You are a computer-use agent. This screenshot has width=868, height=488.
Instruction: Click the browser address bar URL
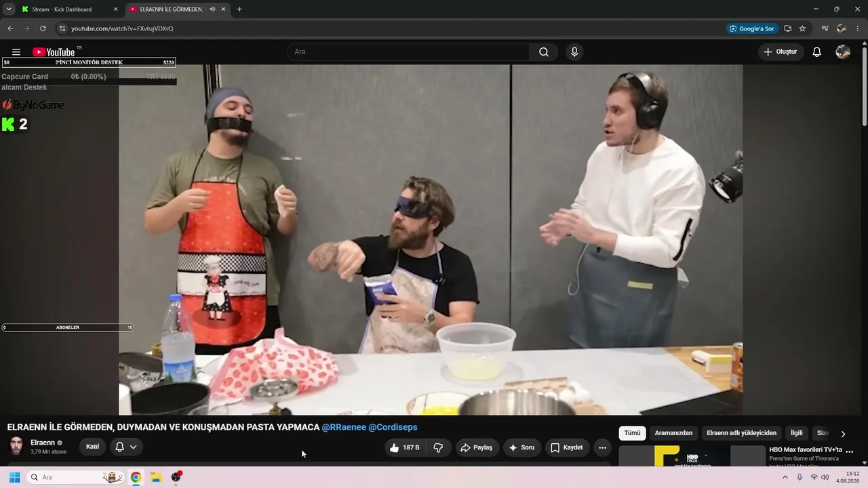(122, 28)
